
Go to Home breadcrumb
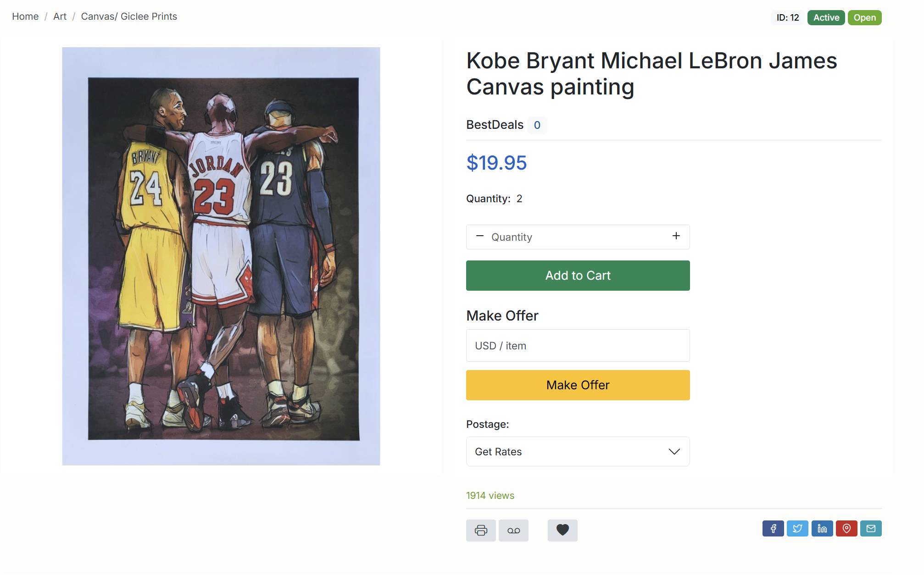click(25, 17)
